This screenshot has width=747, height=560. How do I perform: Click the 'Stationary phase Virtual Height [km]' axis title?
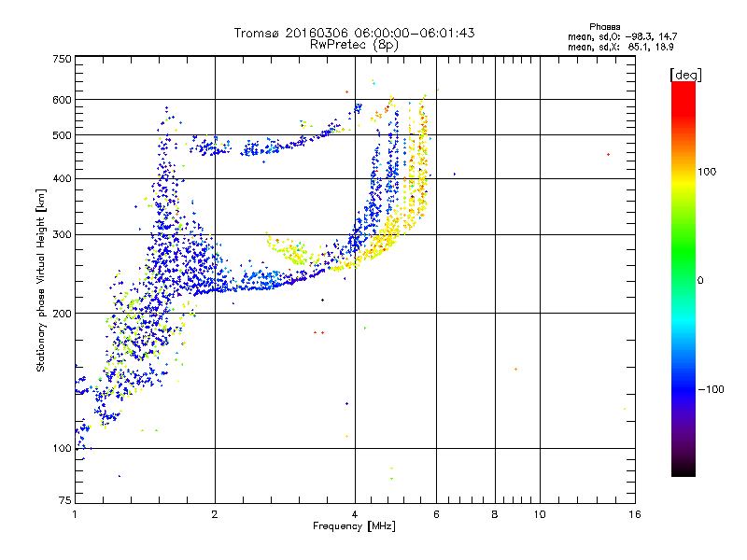41,281
